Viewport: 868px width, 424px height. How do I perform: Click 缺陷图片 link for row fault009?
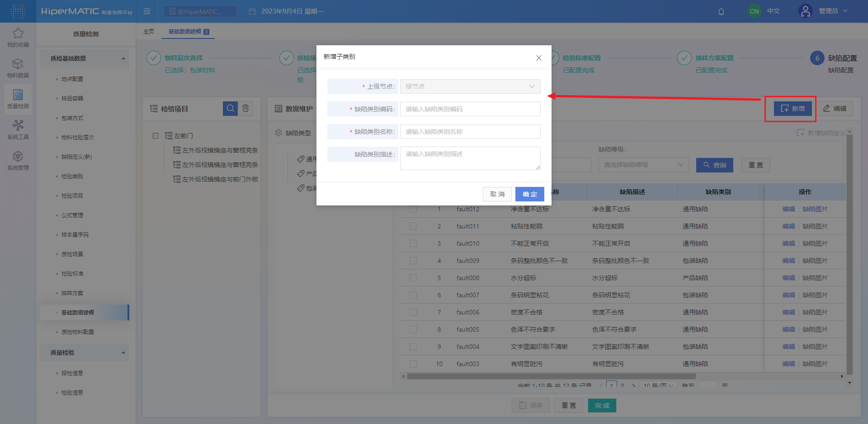tap(815, 261)
